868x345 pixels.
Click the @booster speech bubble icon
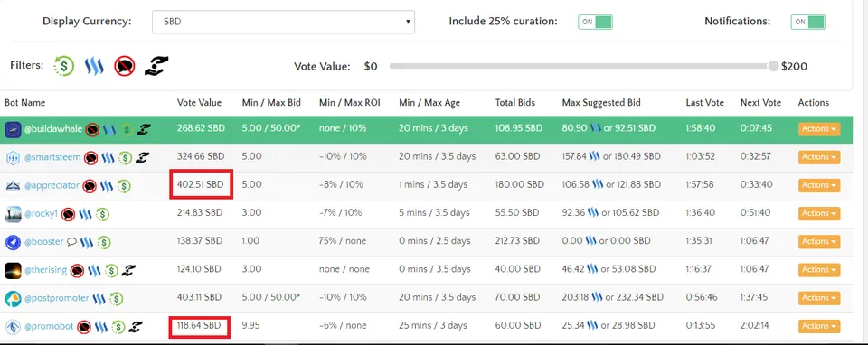pyautogui.click(x=71, y=242)
